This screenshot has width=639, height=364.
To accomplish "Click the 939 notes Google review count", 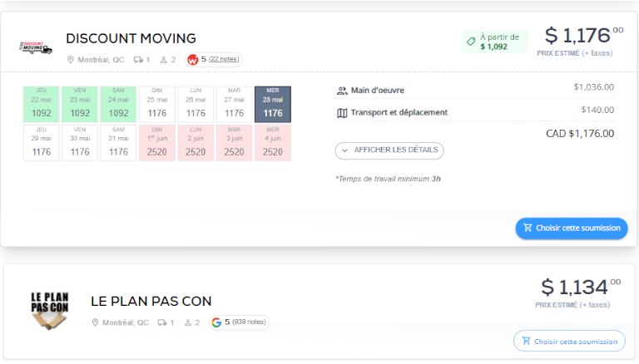I will [249, 322].
